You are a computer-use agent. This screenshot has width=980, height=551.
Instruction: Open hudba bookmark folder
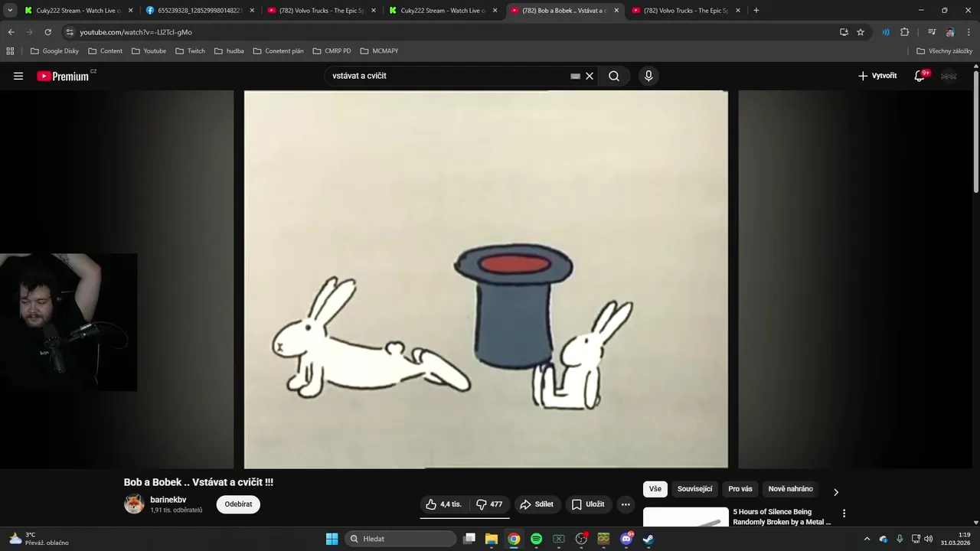(x=229, y=51)
